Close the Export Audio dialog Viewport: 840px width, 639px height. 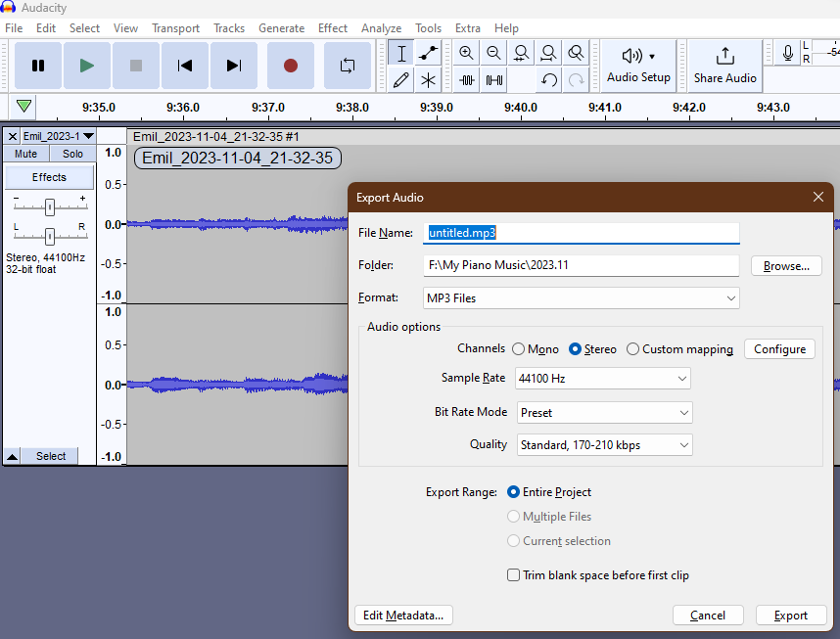[818, 197]
